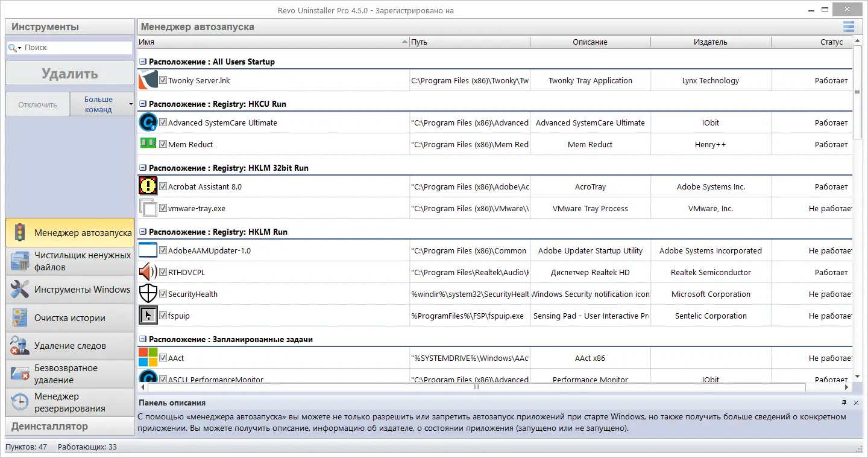868x458 pixels.
Task: Click the Отключить button
Action: (37, 104)
